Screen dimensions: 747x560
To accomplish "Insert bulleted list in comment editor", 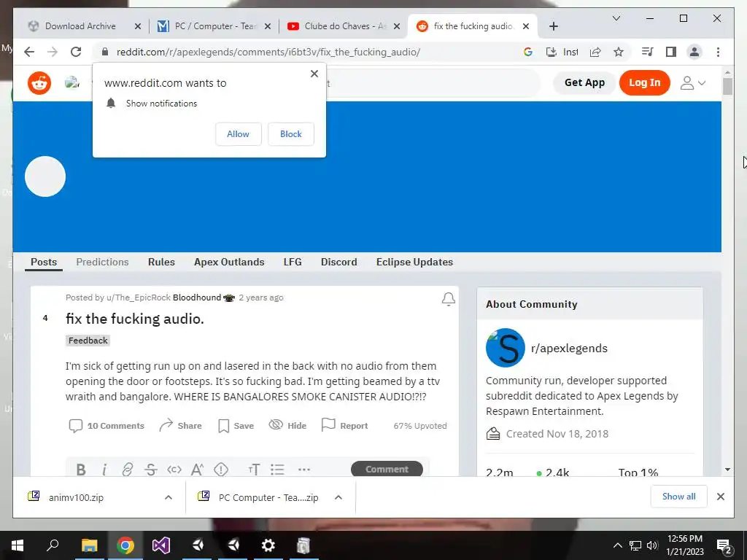I will pos(277,470).
